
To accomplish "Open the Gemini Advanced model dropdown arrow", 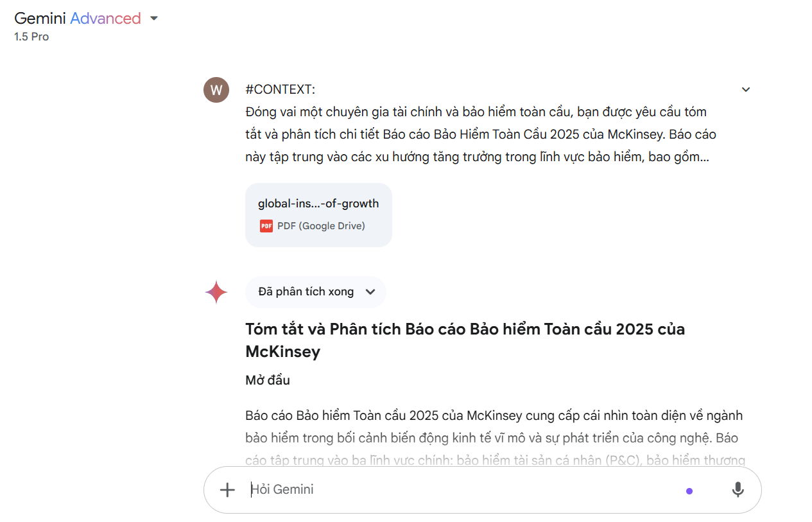I will [153, 19].
